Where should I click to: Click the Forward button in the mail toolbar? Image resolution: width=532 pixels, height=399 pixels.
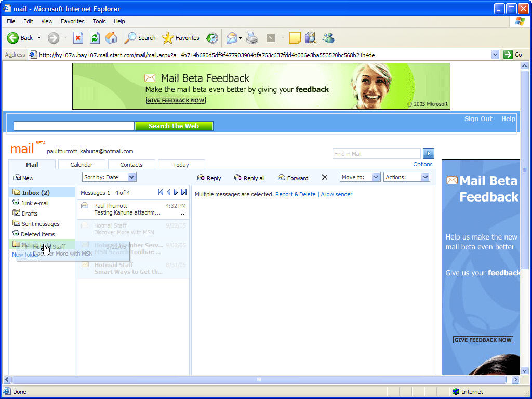click(293, 178)
